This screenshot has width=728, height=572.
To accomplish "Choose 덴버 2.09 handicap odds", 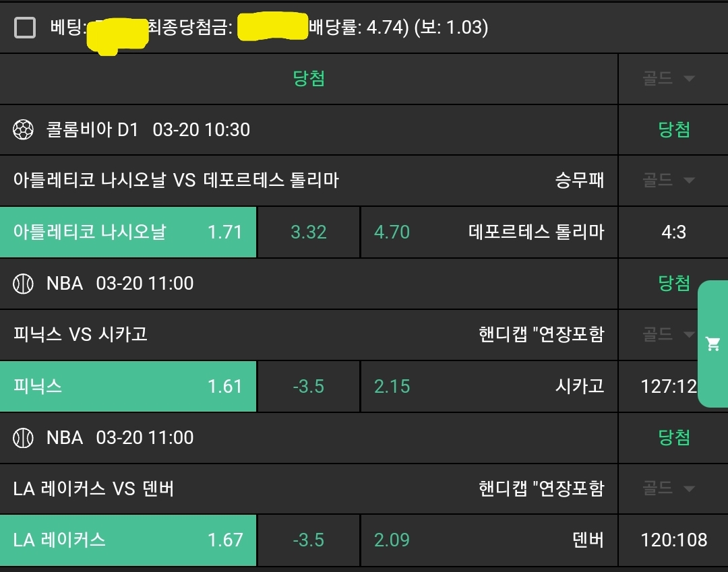I will pos(489,540).
